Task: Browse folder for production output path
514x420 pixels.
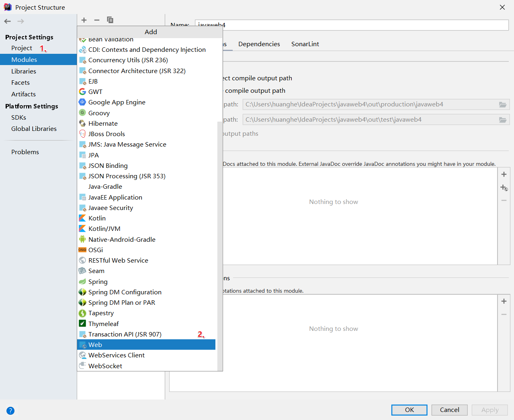Action: pyautogui.click(x=503, y=104)
